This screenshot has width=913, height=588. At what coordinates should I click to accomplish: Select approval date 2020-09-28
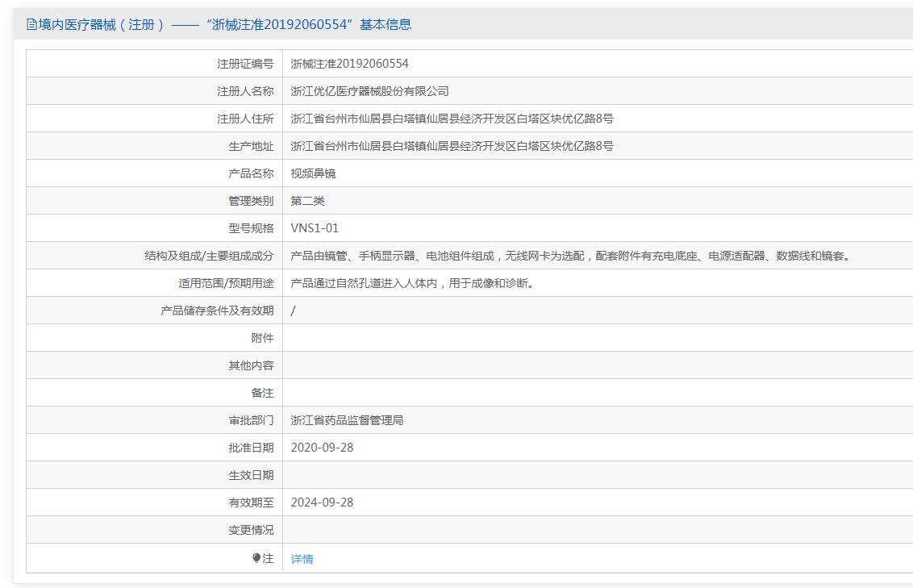pyautogui.click(x=322, y=447)
